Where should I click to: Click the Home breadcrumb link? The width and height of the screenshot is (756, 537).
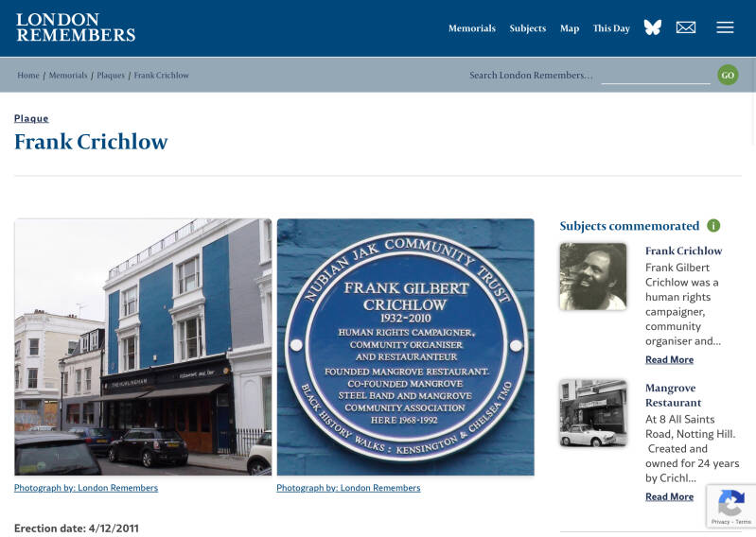coord(28,75)
